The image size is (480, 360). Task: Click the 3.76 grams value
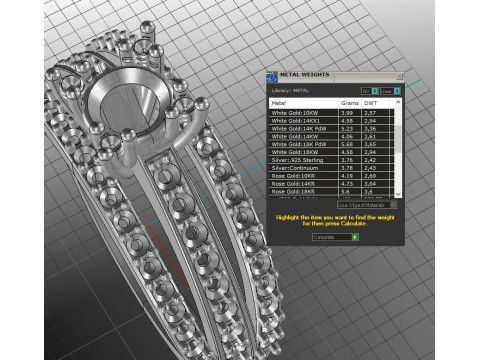347,160
